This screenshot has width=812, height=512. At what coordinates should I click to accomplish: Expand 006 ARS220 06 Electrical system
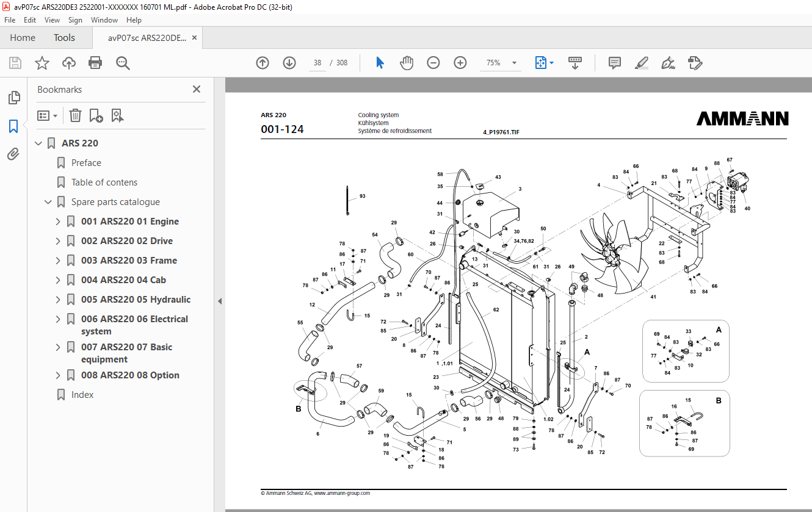pos(58,319)
